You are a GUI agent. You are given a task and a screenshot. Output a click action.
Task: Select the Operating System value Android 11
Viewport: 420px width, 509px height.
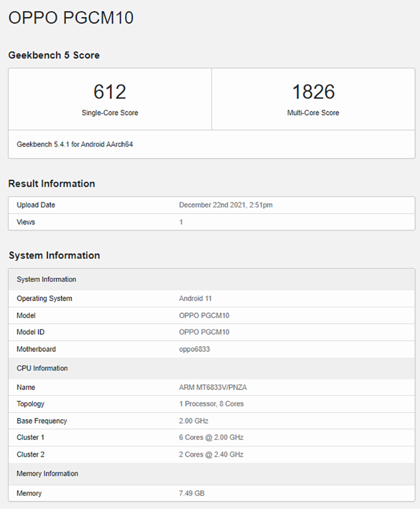point(195,299)
